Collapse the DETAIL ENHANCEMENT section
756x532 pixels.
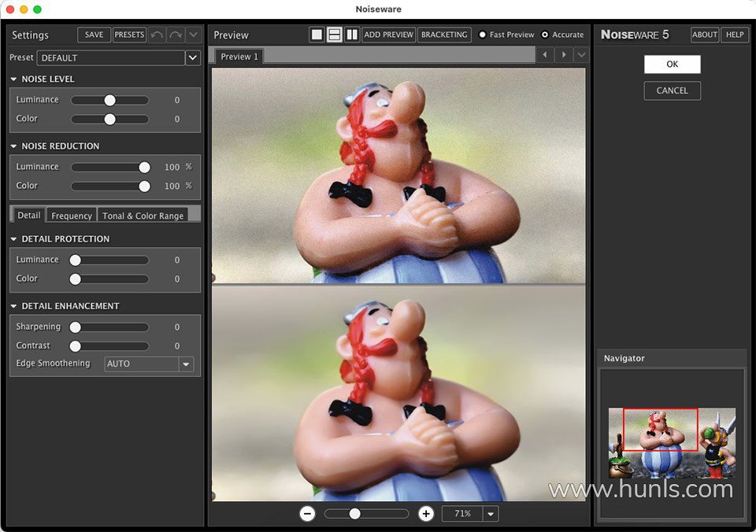click(13, 306)
